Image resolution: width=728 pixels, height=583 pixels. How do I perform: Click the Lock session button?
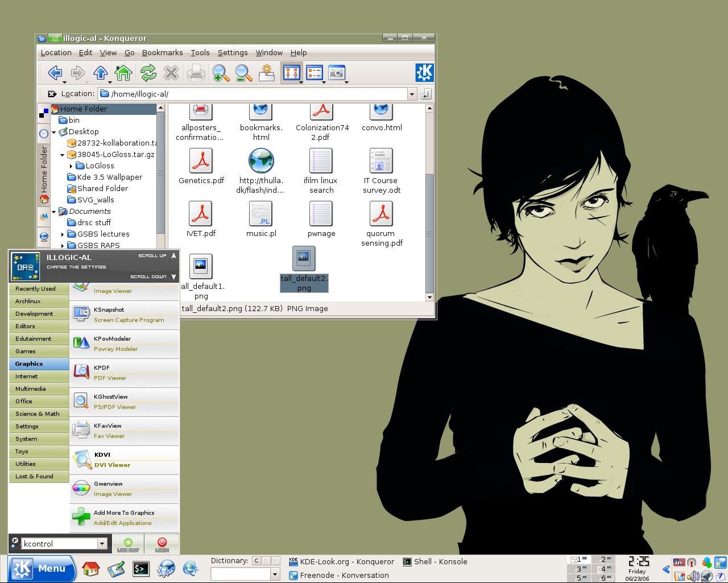point(162,544)
